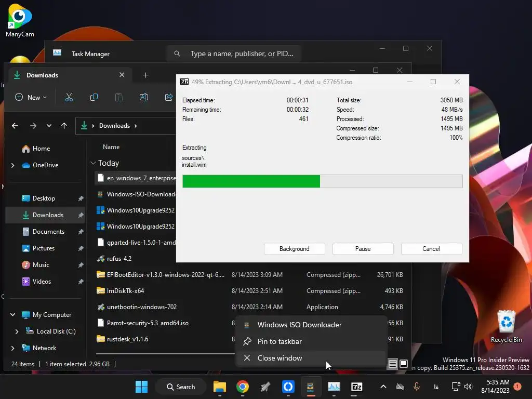
Task: Open Rufus app on the taskbar
Action: [x=265, y=387]
